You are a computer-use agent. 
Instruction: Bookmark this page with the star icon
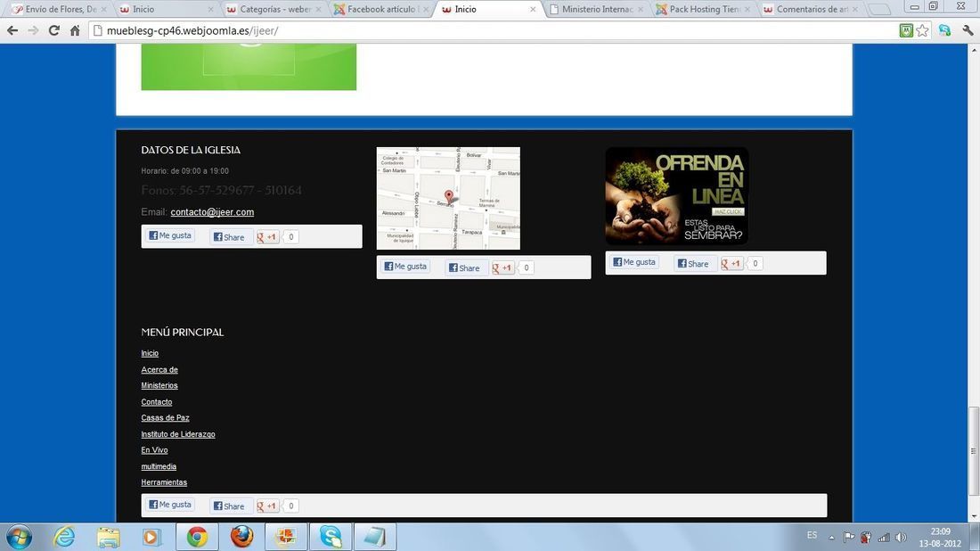[x=922, y=30]
